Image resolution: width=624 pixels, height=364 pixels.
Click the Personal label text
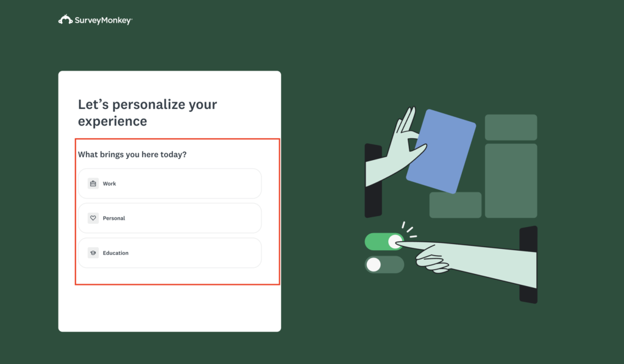(x=114, y=218)
